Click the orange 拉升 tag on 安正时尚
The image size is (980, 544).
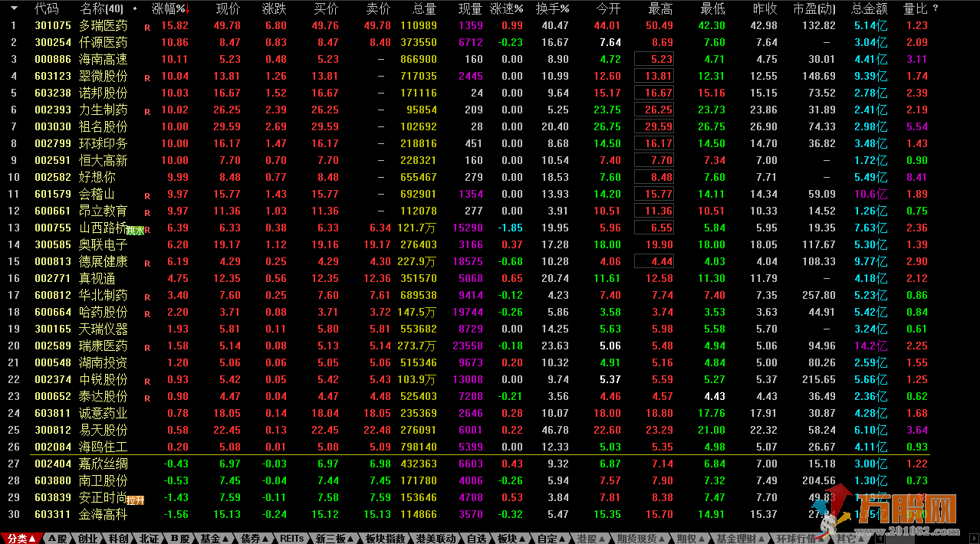click(136, 499)
